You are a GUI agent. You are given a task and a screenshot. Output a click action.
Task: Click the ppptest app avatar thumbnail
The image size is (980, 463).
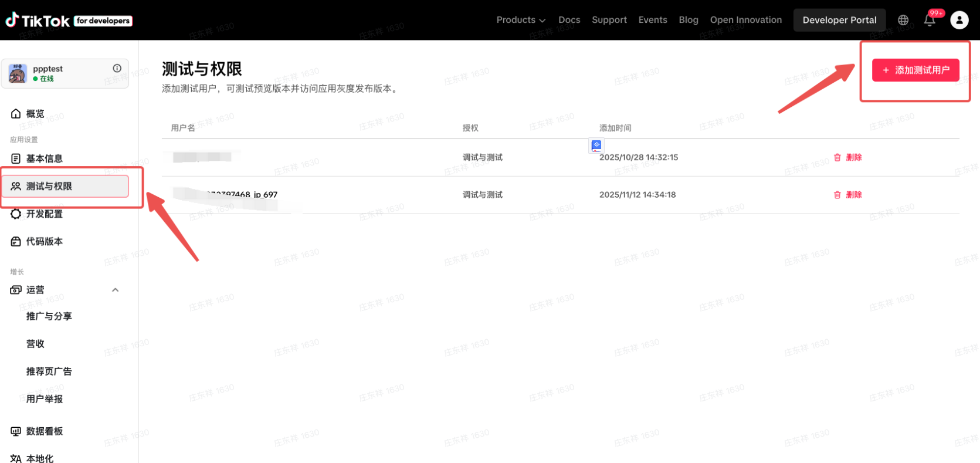[18, 73]
